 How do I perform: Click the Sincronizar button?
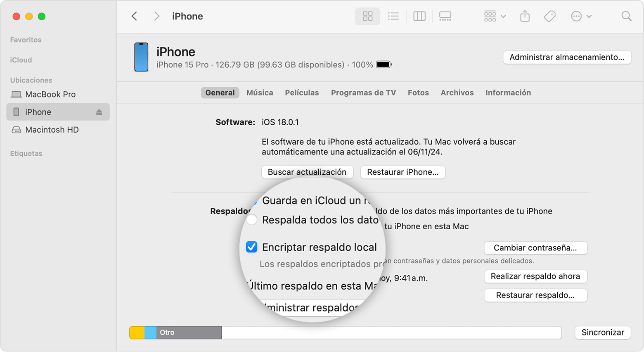[603, 333]
